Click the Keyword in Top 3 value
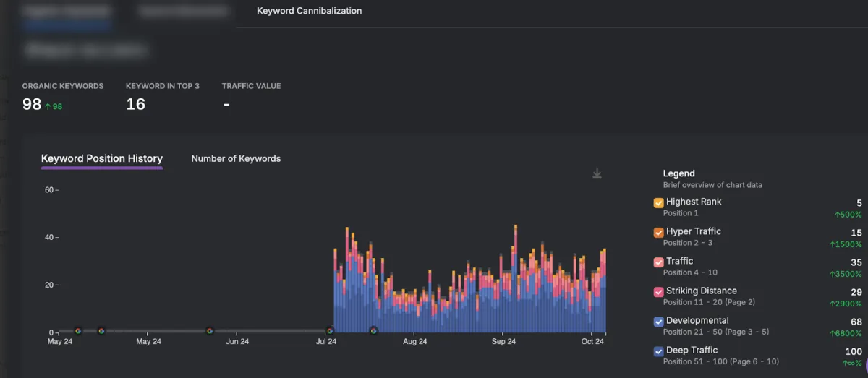 pos(135,105)
